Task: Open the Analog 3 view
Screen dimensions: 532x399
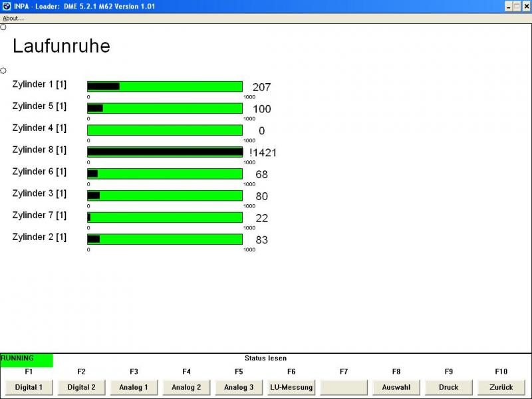Action: [239, 387]
